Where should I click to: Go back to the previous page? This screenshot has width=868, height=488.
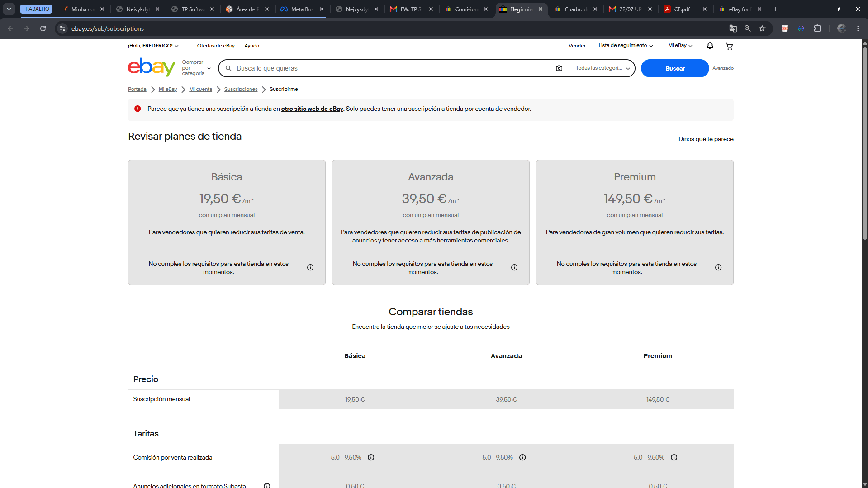(10, 28)
